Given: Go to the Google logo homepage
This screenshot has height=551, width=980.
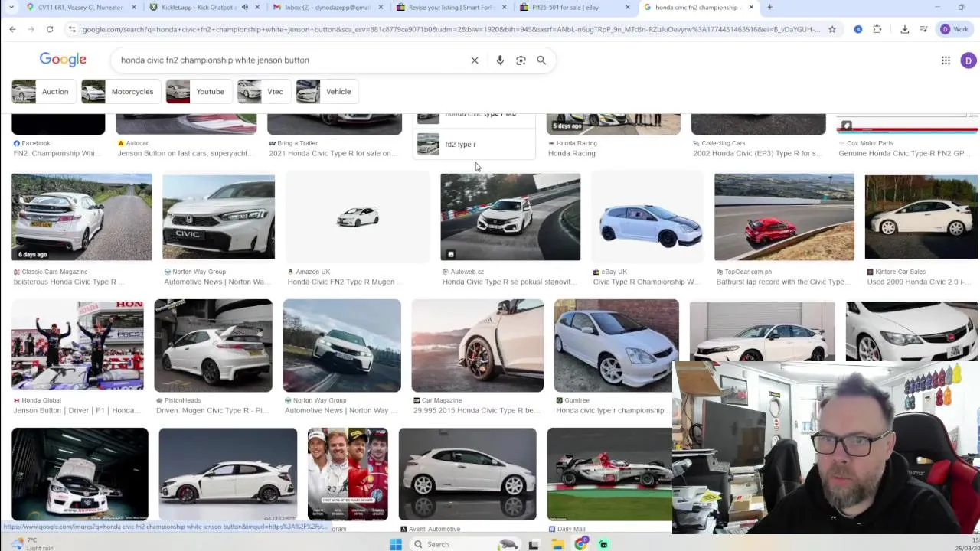Looking at the screenshot, I should tap(63, 60).
